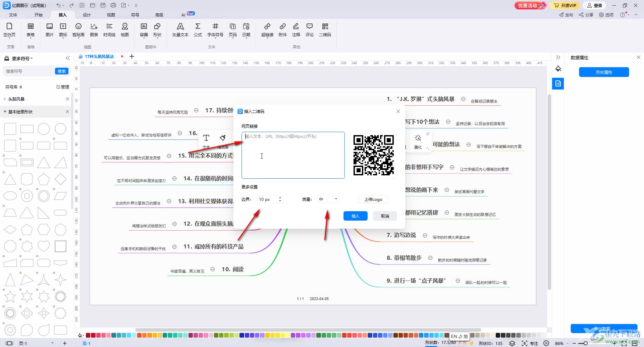Click the 插入 button in QR dialog

click(x=355, y=216)
